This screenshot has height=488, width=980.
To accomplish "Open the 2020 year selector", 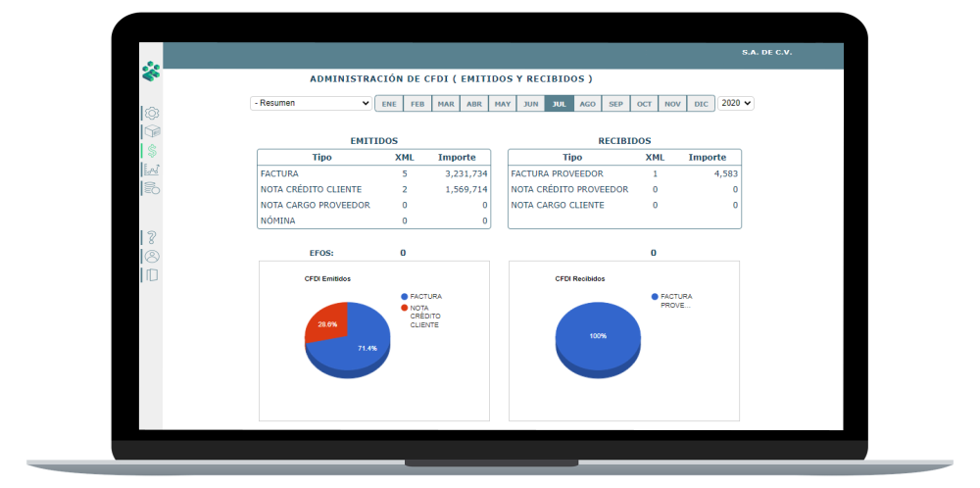I will click(x=735, y=103).
